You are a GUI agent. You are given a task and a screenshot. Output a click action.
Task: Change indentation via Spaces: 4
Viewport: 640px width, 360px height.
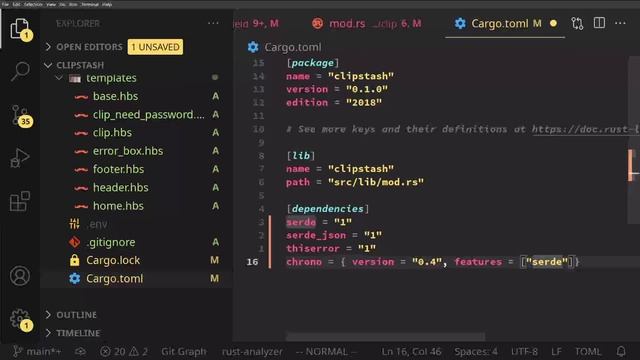[476, 351]
